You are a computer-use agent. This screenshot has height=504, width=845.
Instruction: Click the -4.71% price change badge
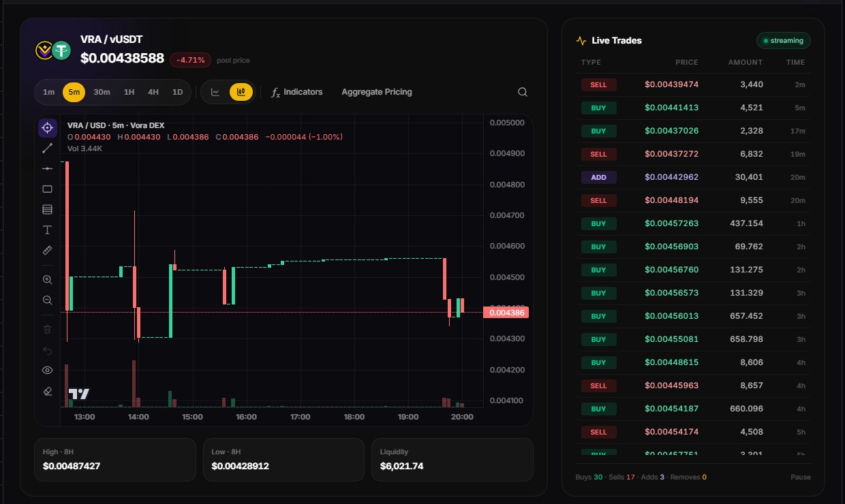click(190, 60)
